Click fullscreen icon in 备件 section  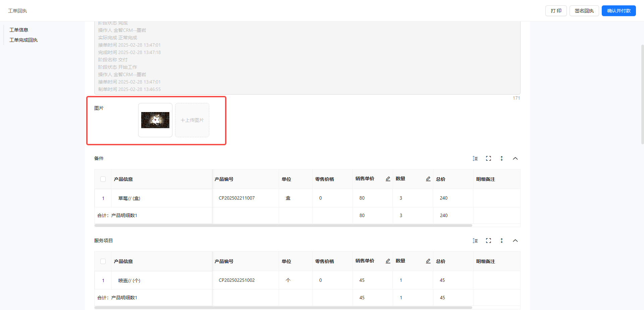(x=488, y=158)
